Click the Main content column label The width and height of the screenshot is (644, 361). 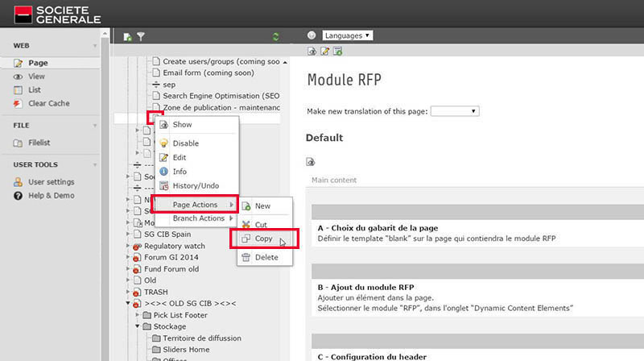[334, 180]
